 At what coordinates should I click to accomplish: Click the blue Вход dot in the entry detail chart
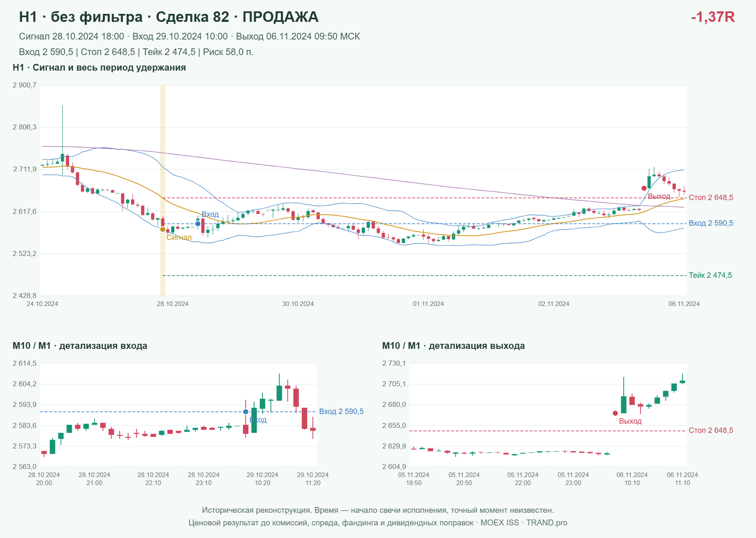point(246,412)
